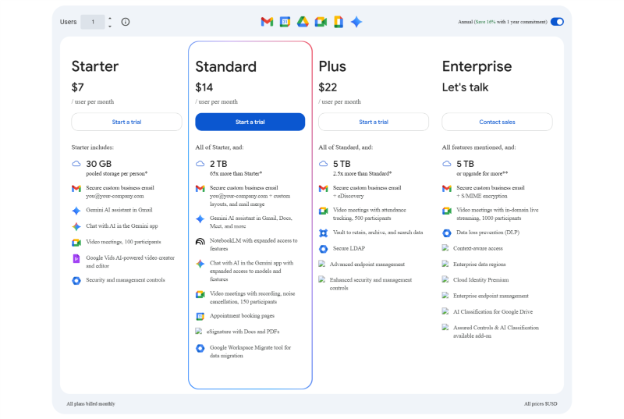Click the NotebookLM icon in Standard

tap(200, 241)
